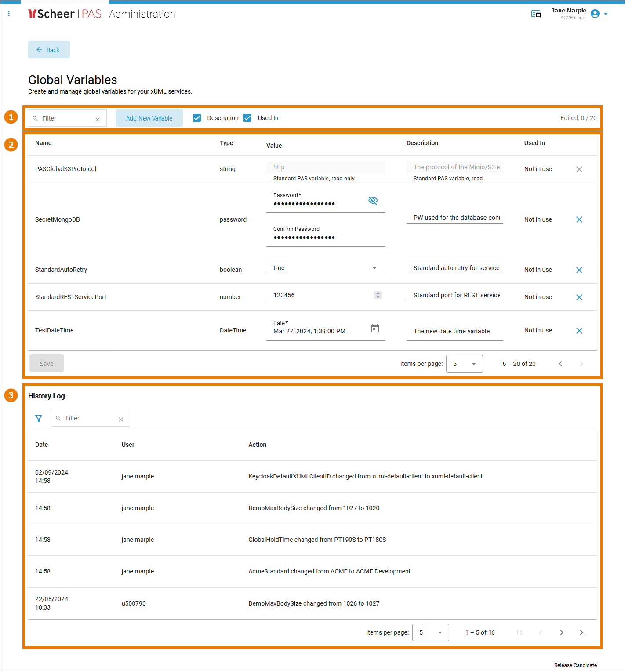The image size is (625, 672).
Task: Open the calendar picker for TestDateTime
Action: point(374,328)
